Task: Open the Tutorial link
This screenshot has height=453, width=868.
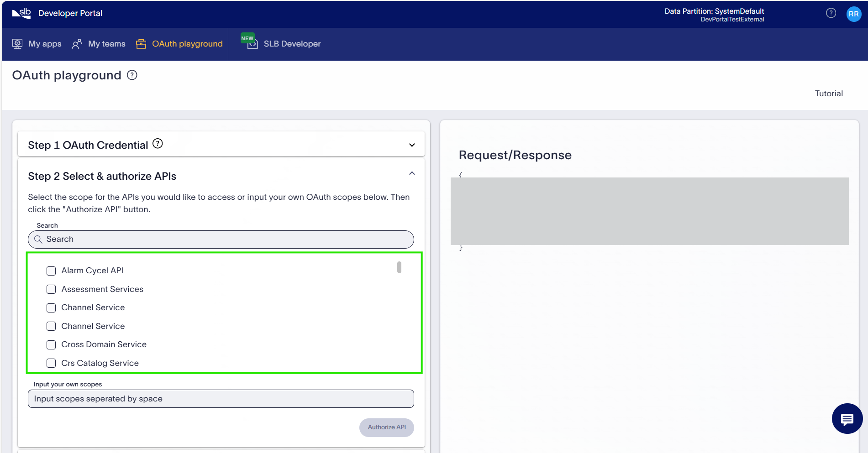Action: [829, 94]
